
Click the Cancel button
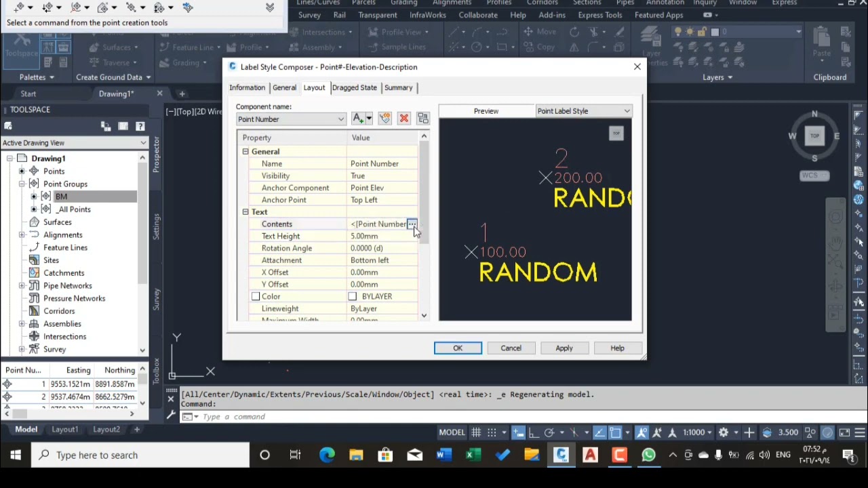coord(511,348)
